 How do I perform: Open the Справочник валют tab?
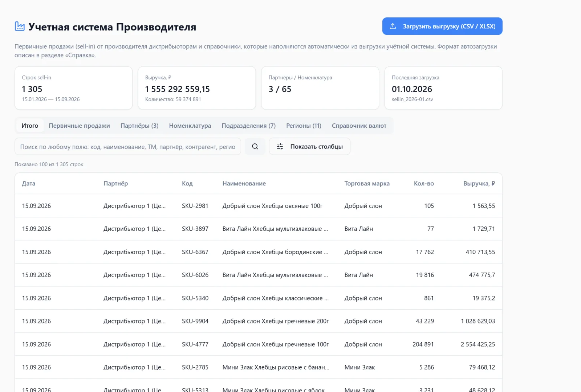[x=359, y=126]
